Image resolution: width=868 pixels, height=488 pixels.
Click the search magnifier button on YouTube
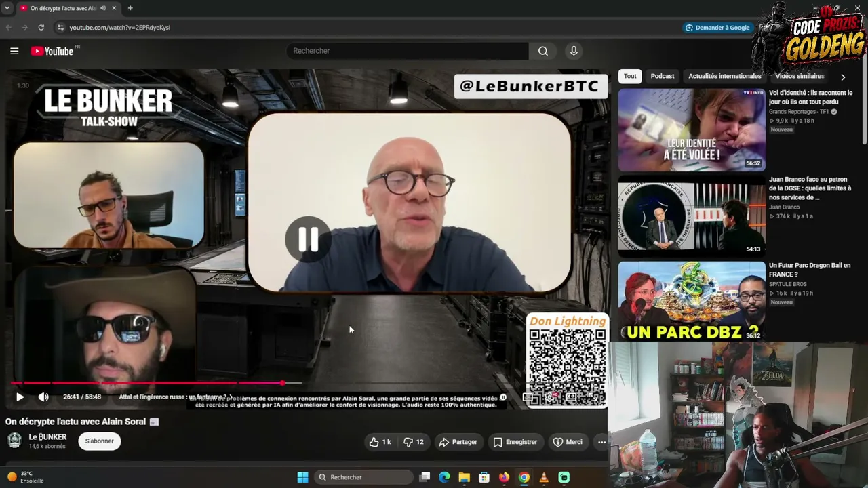tap(543, 51)
